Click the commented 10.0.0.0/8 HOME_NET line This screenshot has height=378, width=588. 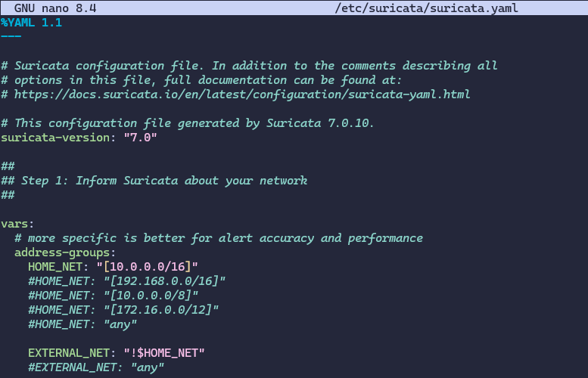pyautogui.click(x=113, y=296)
